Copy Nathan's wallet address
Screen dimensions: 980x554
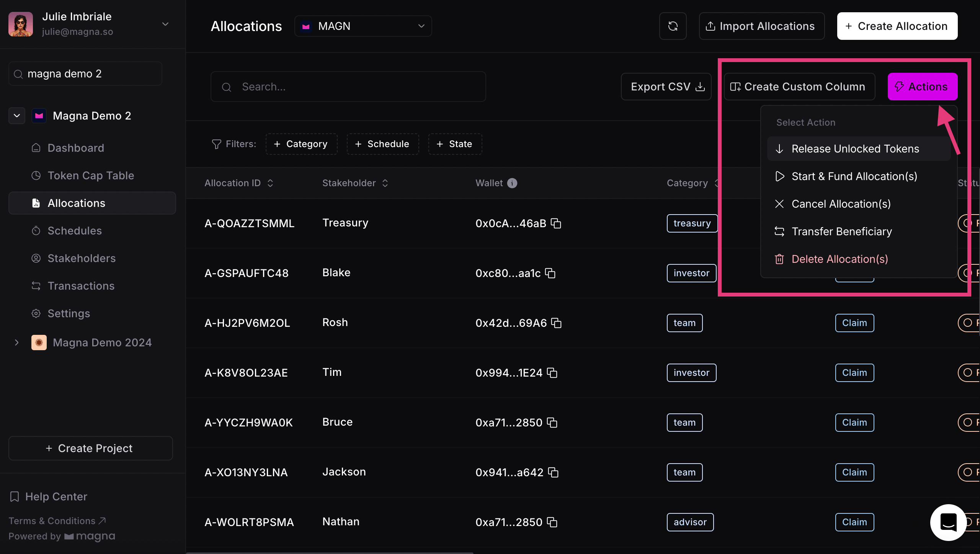[552, 522]
